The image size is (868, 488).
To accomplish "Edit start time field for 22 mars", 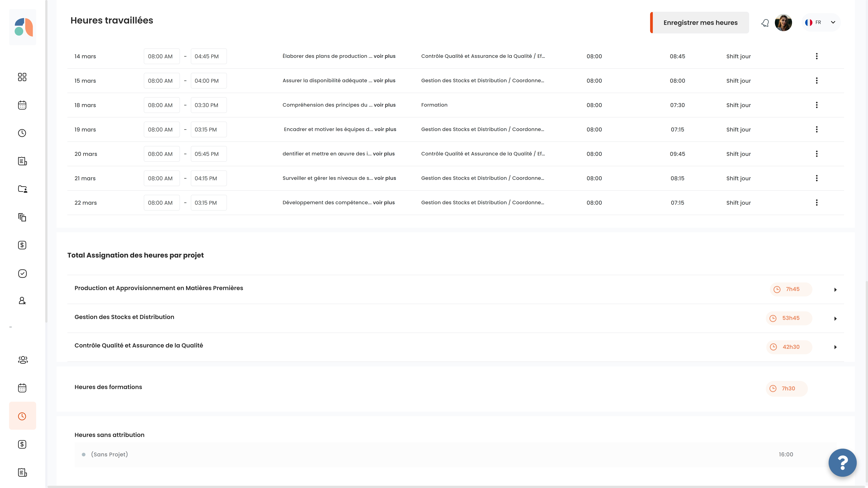I will (162, 203).
